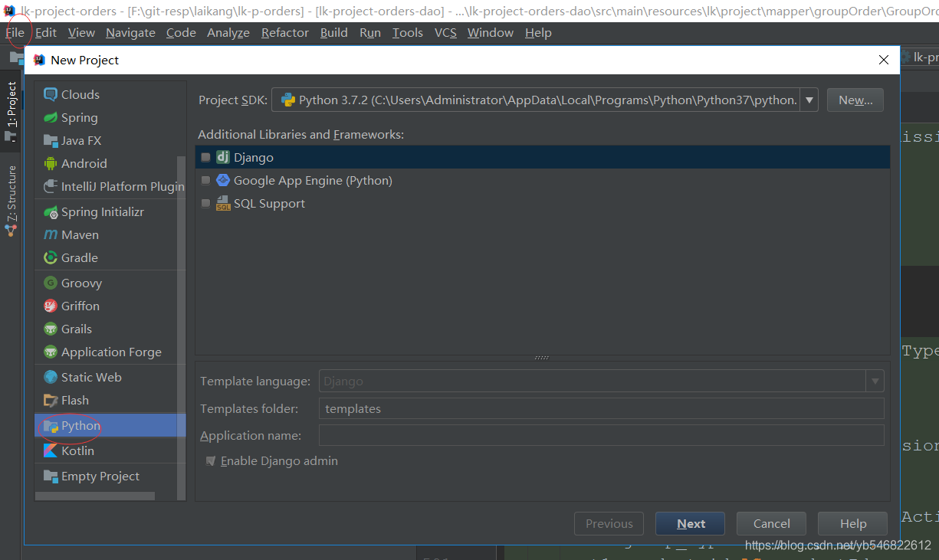This screenshot has width=939, height=560.
Task: Click the Spring Initializr icon
Action: click(51, 211)
